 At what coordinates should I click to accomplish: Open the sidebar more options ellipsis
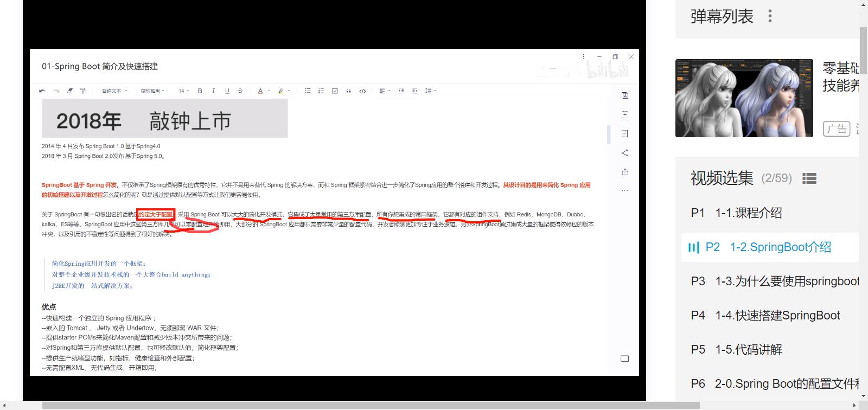click(625, 191)
